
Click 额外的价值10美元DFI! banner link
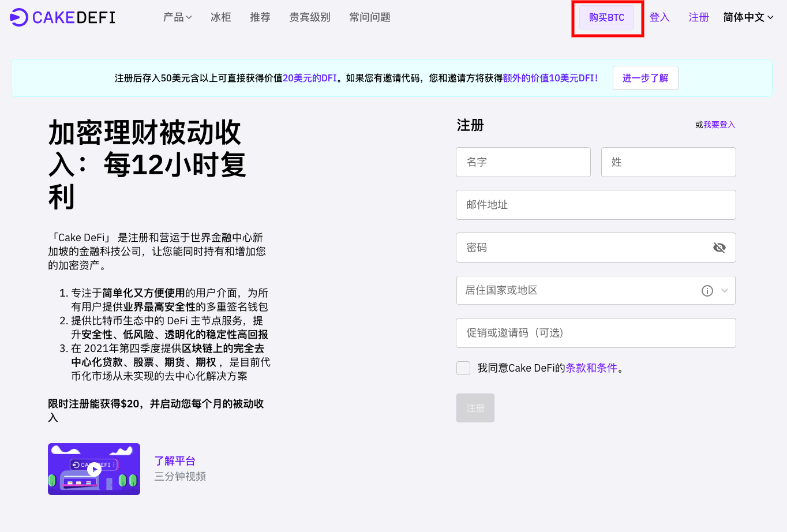click(x=550, y=78)
